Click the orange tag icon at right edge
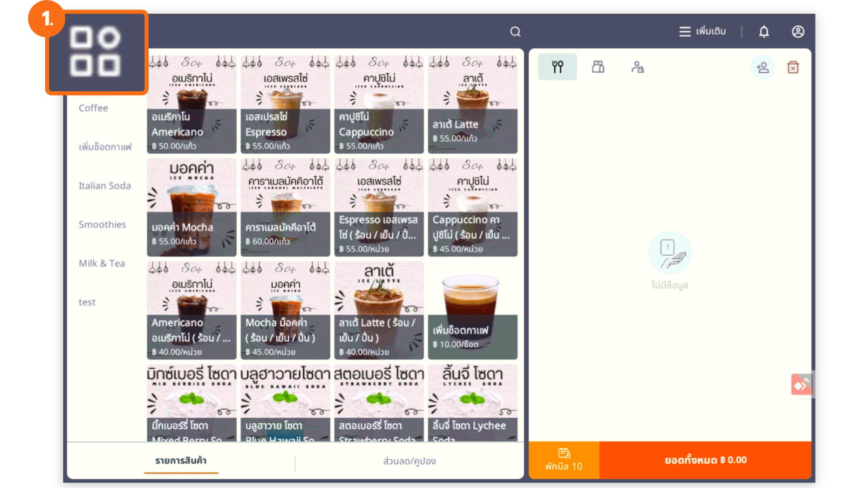868x488 pixels. 801,385
